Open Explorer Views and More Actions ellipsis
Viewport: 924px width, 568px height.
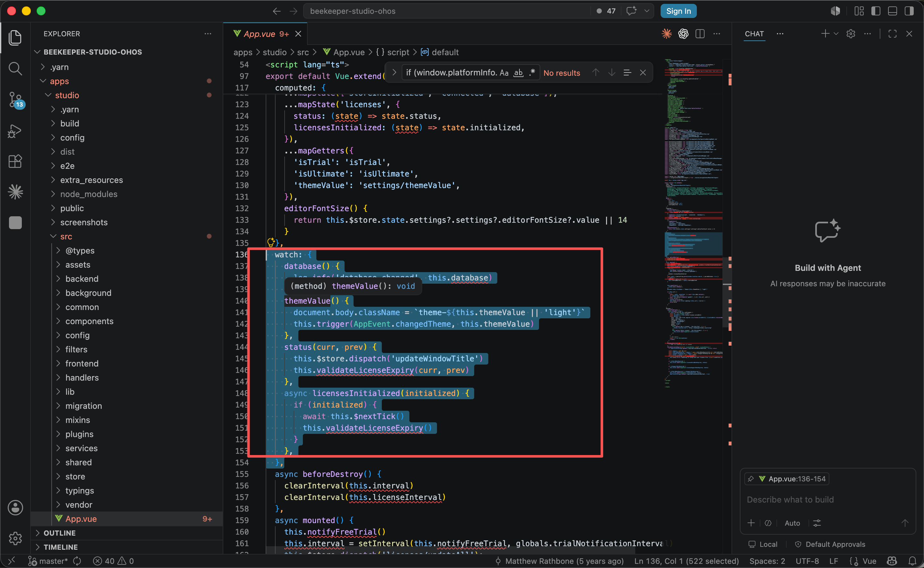tap(208, 34)
